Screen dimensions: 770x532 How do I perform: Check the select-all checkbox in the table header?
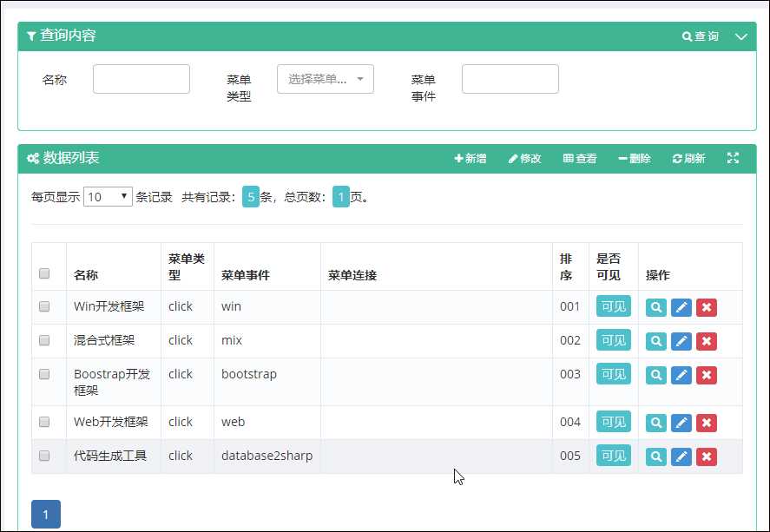46,273
